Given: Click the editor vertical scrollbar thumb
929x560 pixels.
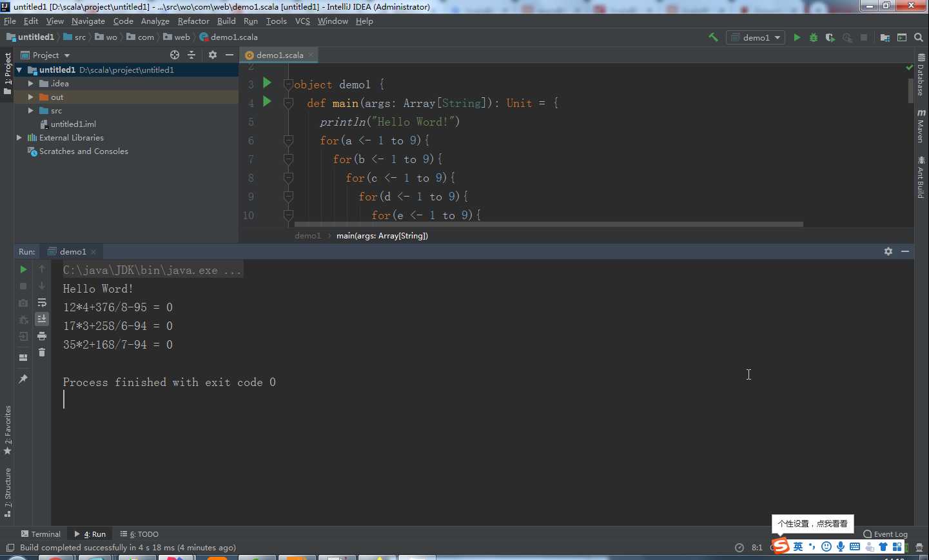Looking at the screenshot, I should pyautogui.click(x=910, y=90).
